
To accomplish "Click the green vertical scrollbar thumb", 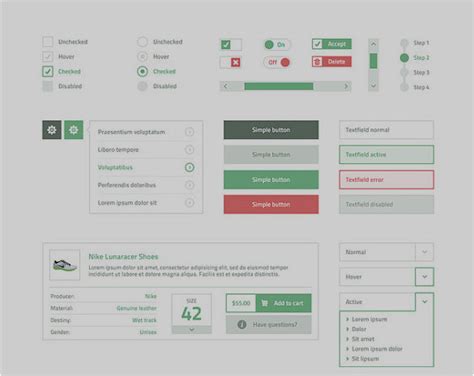I will [x=373, y=61].
